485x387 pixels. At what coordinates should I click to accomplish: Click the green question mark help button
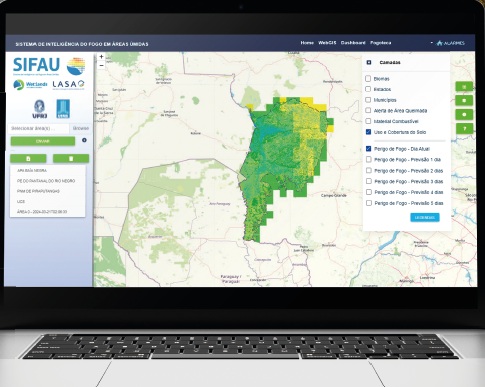[464, 128]
